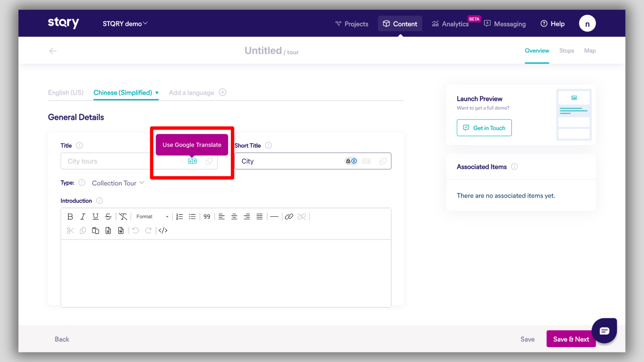Click inside the Short Title field
The width and height of the screenshot is (644, 362).
[x=288, y=161]
